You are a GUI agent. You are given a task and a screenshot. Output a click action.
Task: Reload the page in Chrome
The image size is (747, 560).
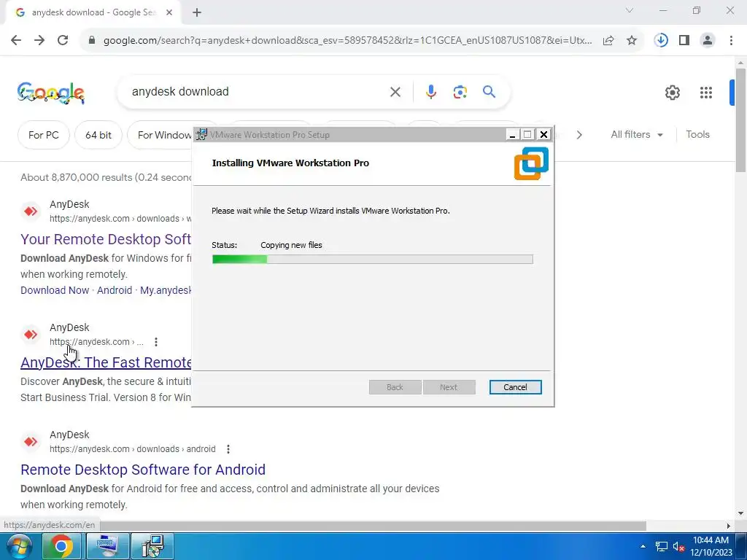click(x=63, y=41)
